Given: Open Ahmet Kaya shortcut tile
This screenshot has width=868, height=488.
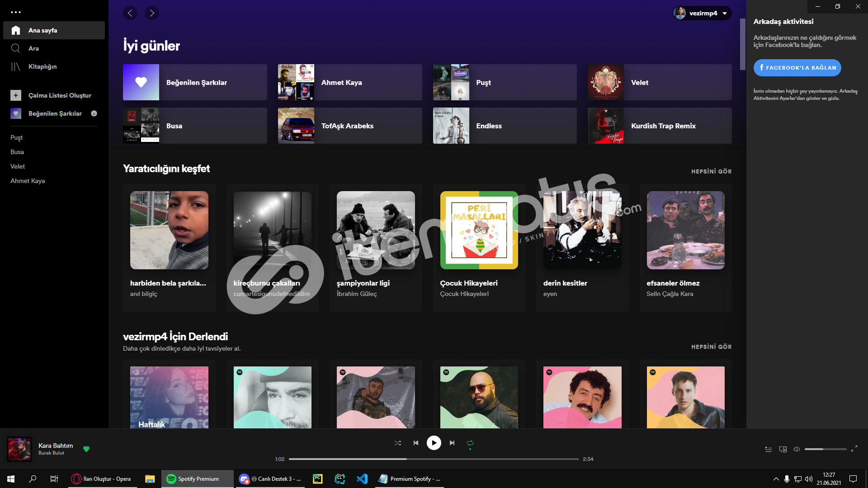Looking at the screenshot, I should (350, 82).
